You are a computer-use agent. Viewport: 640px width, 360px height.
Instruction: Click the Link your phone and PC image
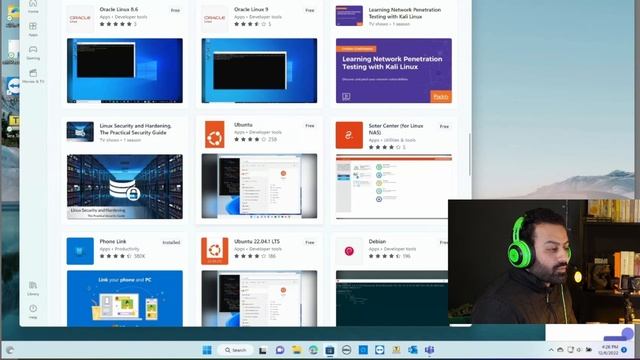pos(125,298)
